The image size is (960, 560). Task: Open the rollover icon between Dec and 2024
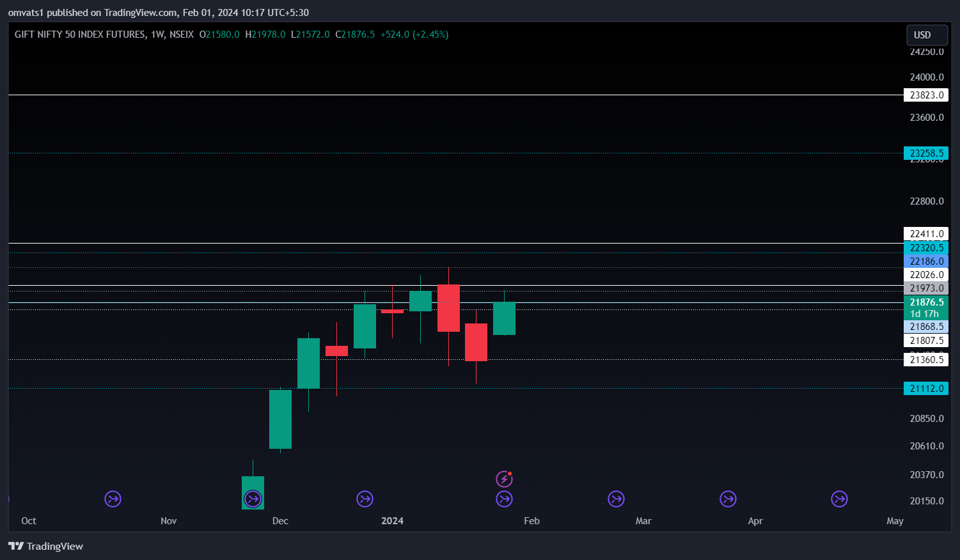[x=365, y=499]
